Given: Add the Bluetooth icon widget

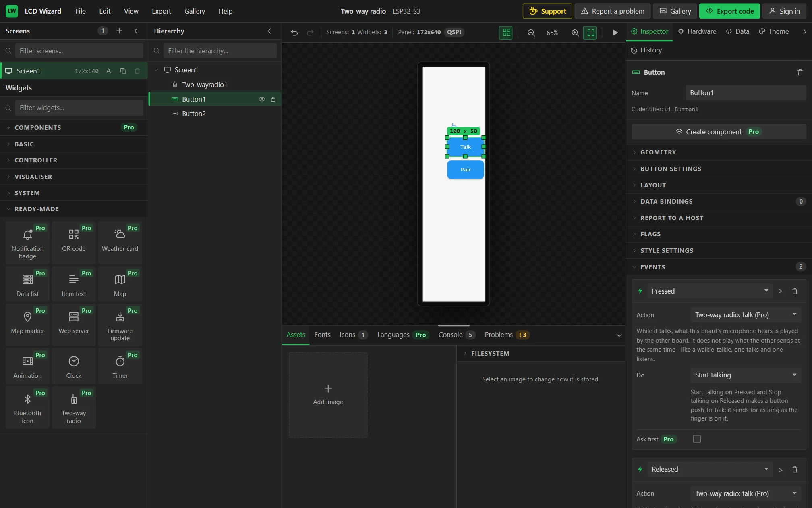Looking at the screenshot, I should click(27, 408).
